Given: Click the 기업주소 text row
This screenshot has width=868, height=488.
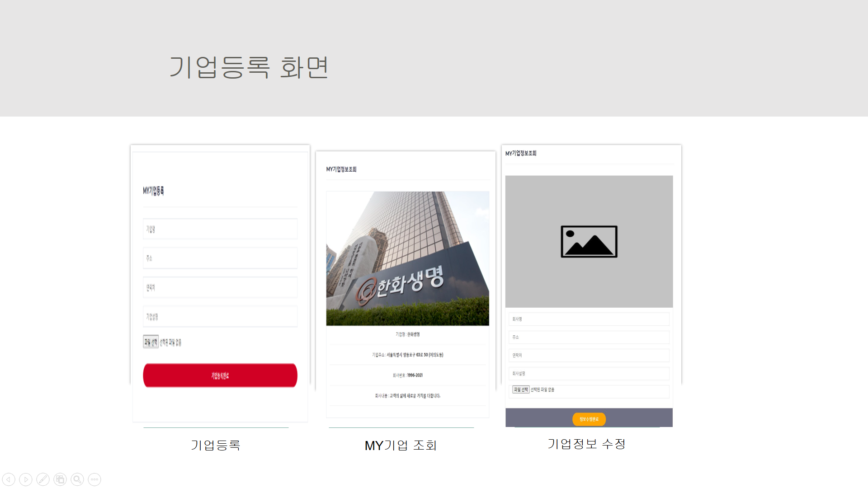Looking at the screenshot, I should tap(407, 355).
